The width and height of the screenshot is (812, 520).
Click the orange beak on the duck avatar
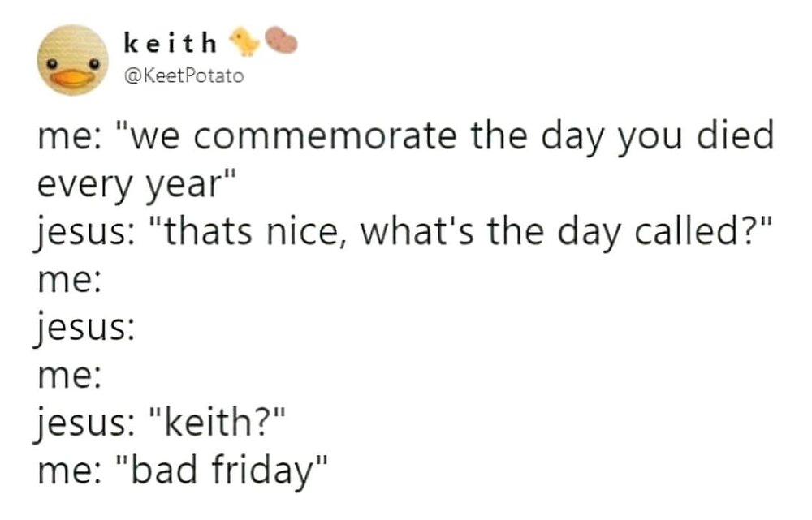[73, 78]
